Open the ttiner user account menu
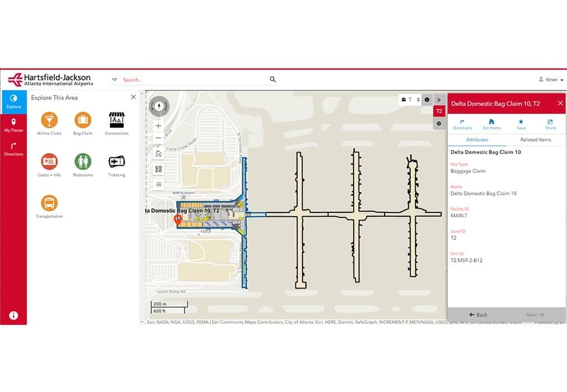This screenshot has width=567, height=392. [551, 80]
